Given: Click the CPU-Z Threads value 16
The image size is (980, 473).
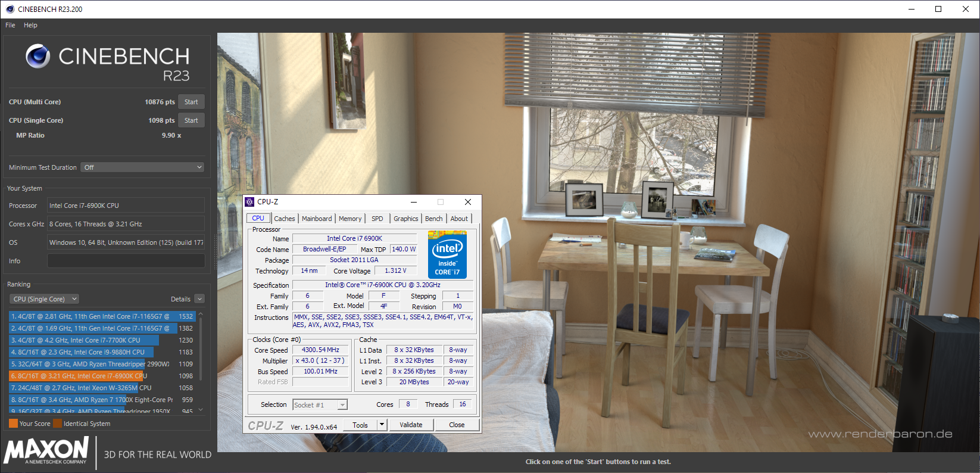Looking at the screenshot, I should click(x=463, y=404).
